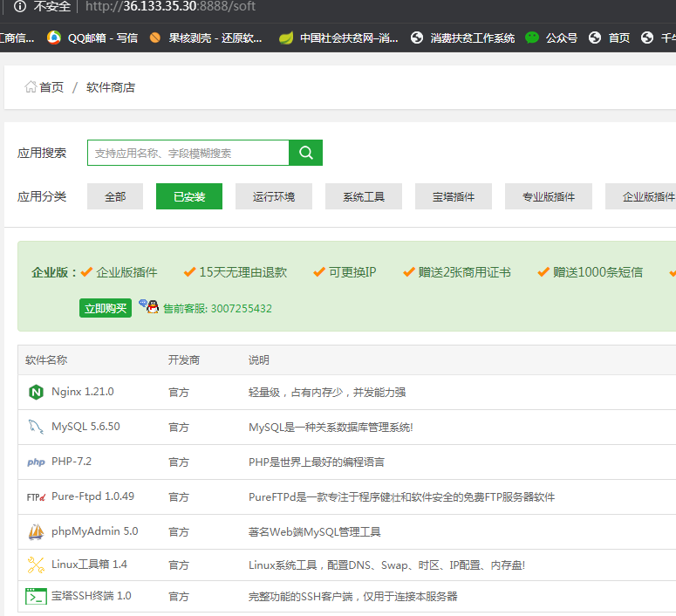
Task: Click description PHP是世界上最好的编程语言
Action: (x=317, y=462)
